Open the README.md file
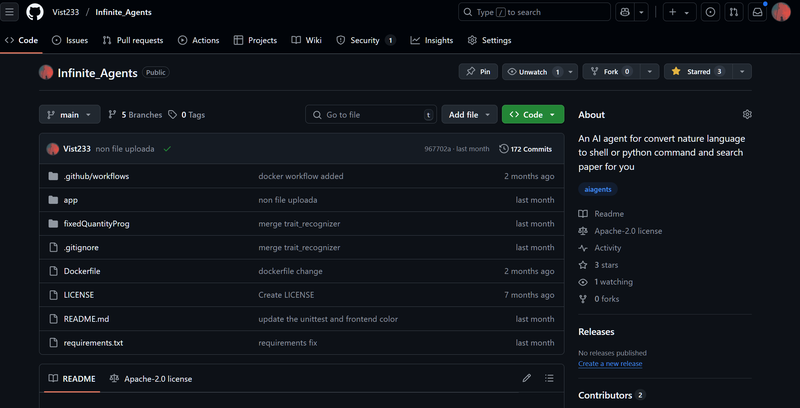The width and height of the screenshot is (800, 408). point(86,319)
